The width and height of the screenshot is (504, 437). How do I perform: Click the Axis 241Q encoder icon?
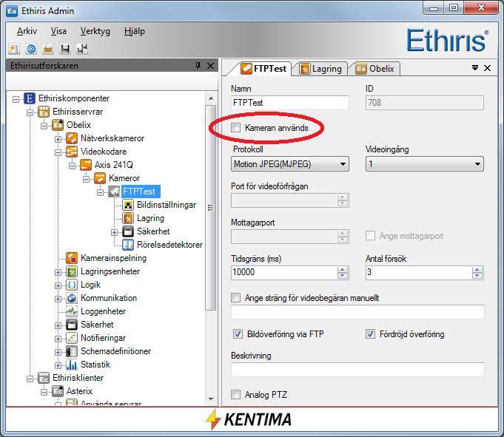pyautogui.click(x=86, y=165)
